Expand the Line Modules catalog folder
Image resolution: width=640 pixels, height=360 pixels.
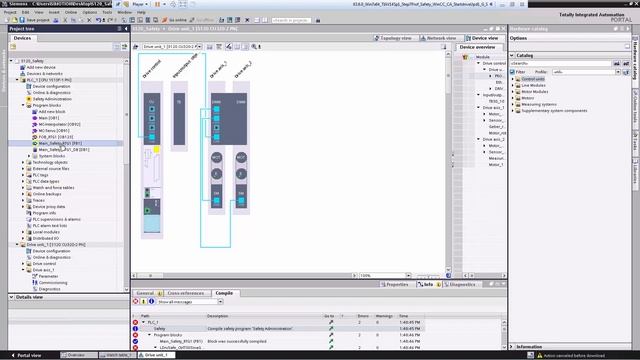[513, 85]
